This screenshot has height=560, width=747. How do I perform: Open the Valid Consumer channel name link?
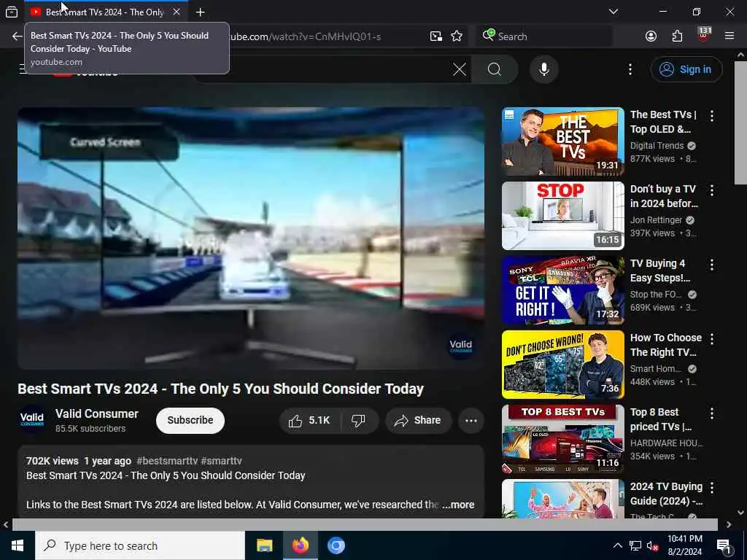pos(97,414)
